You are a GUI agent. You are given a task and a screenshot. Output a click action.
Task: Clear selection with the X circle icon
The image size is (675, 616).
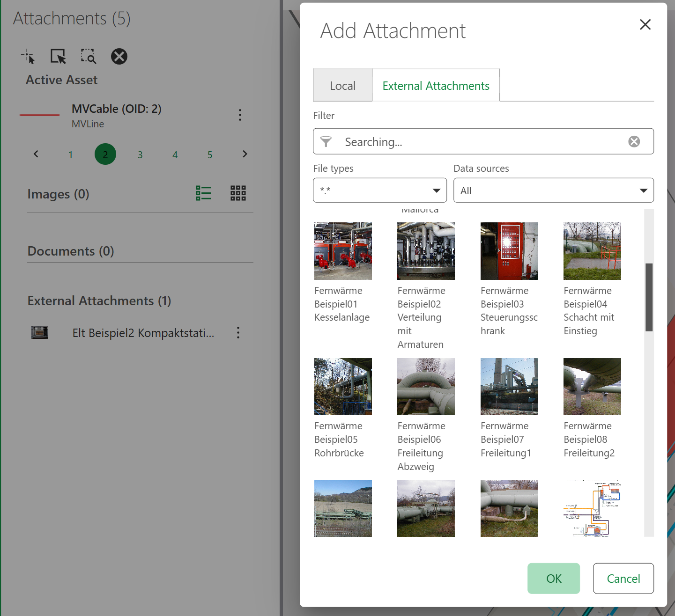coord(119,57)
